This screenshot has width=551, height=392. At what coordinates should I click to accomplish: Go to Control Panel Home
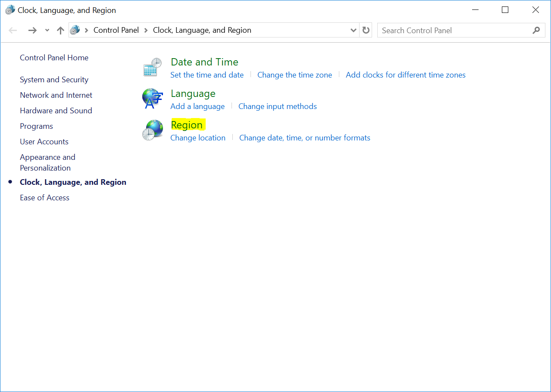click(x=54, y=58)
